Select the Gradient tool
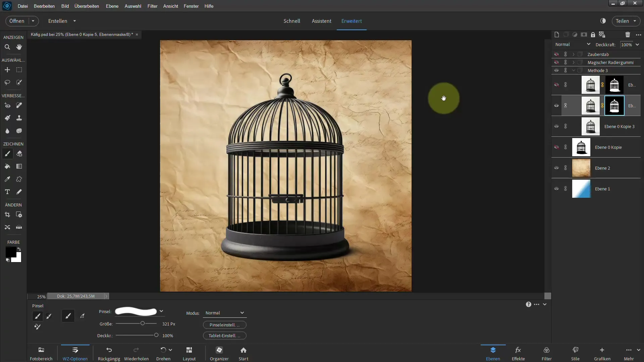 19,166
